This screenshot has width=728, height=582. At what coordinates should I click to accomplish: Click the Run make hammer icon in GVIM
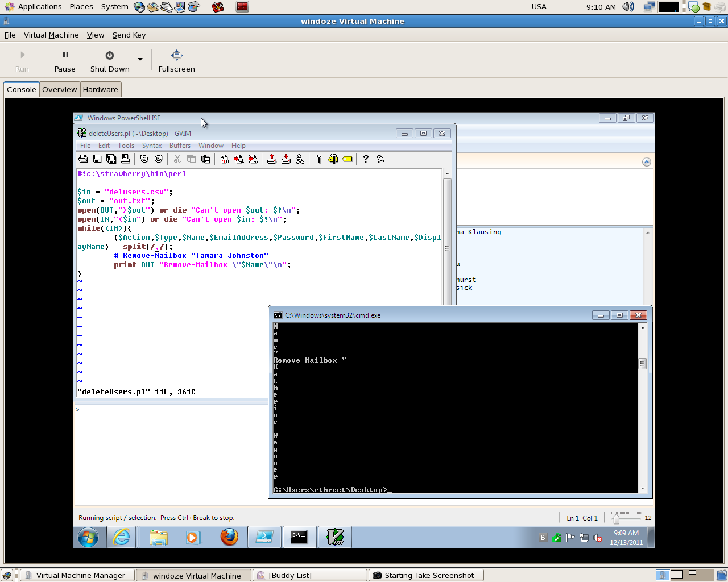point(319,159)
